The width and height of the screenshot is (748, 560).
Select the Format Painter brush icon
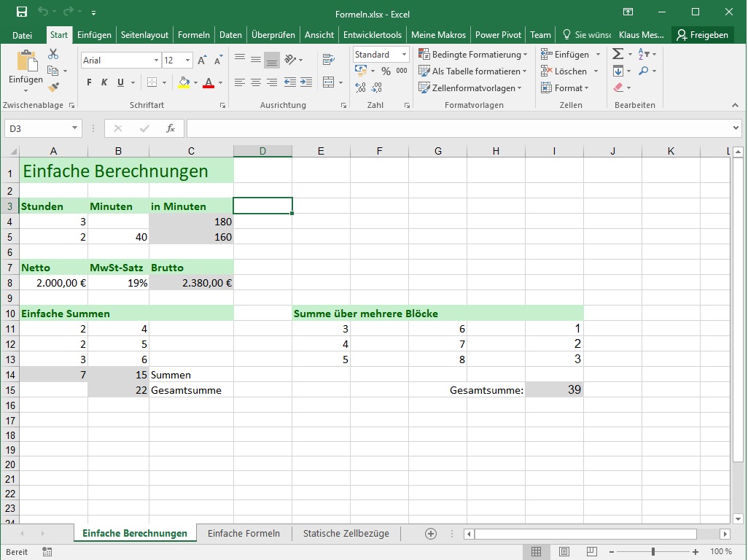point(53,87)
